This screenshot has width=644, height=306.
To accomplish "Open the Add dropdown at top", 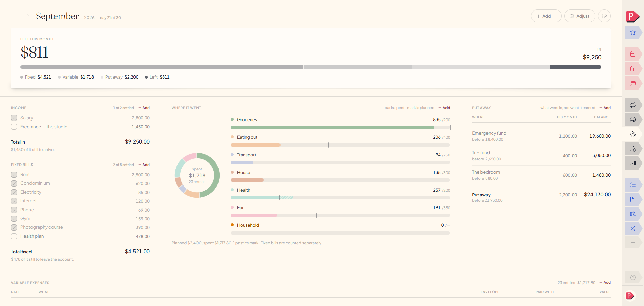I will (x=546, y=16).
